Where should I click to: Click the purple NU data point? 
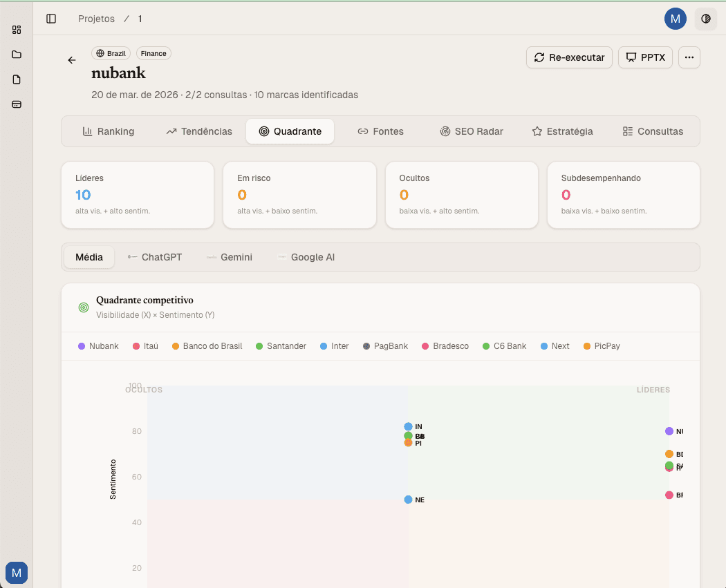pyautogui.click(x=669, y=431)
